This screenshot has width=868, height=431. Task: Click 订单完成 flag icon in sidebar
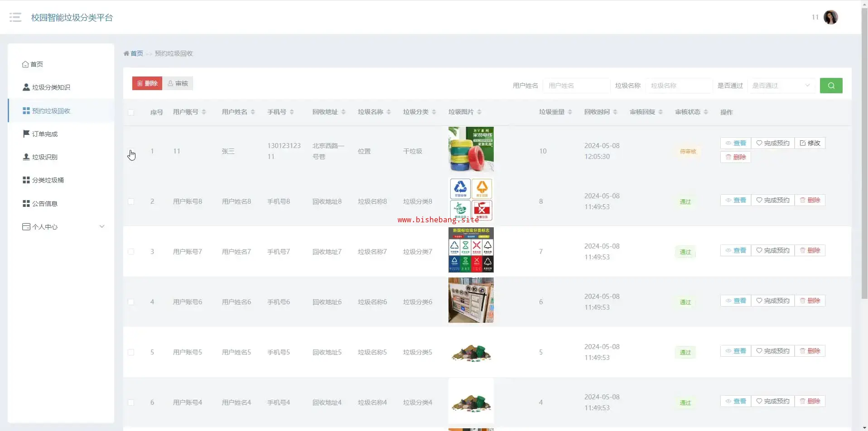point(26,134)
